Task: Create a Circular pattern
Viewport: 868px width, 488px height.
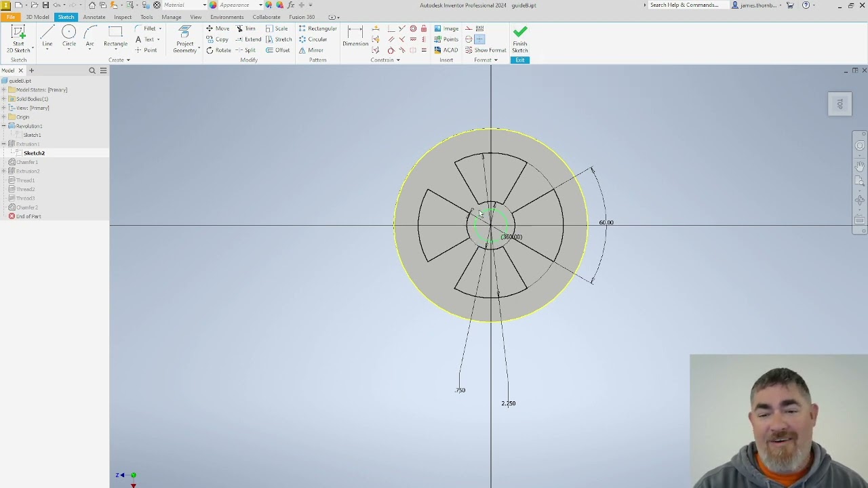Action: click(313, 39)
